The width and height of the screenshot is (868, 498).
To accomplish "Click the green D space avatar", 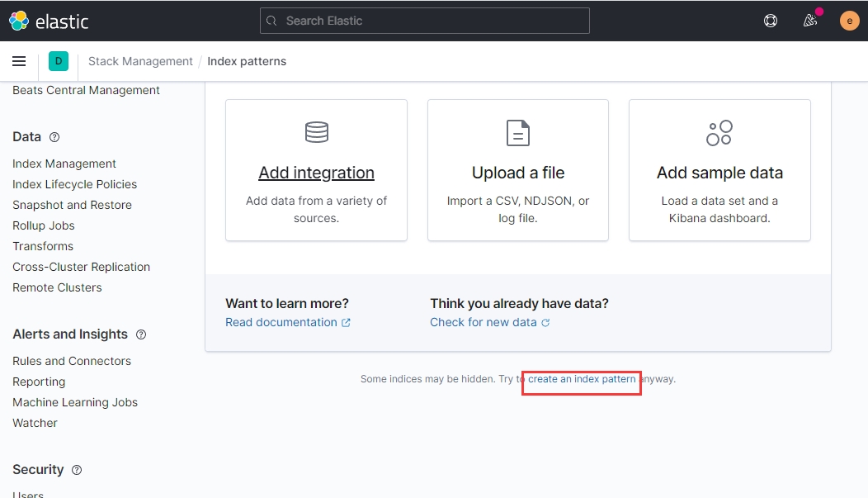I will click(x=59, y=61).
